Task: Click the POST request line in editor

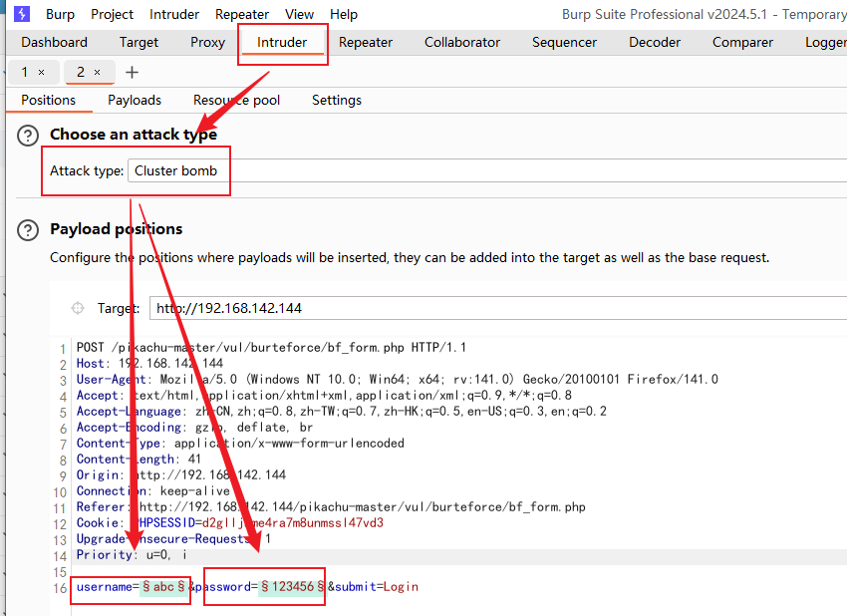Action: click(x=271, y=348)
